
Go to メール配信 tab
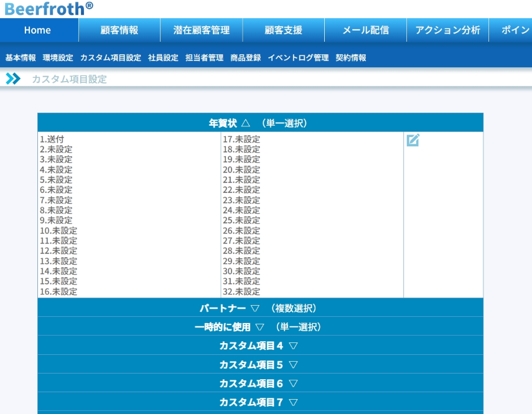[365, 30]
